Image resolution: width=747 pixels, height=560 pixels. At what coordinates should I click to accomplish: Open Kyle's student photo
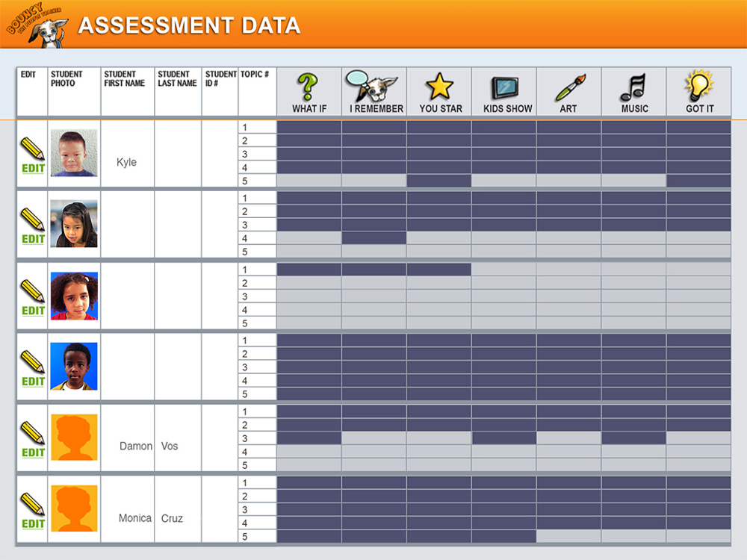(74, 153)
